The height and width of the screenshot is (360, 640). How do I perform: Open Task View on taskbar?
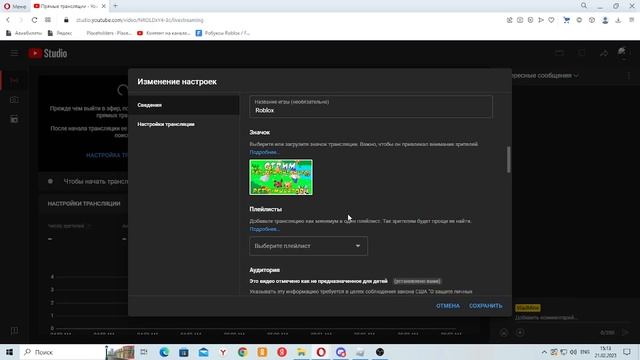coord(144,352)
